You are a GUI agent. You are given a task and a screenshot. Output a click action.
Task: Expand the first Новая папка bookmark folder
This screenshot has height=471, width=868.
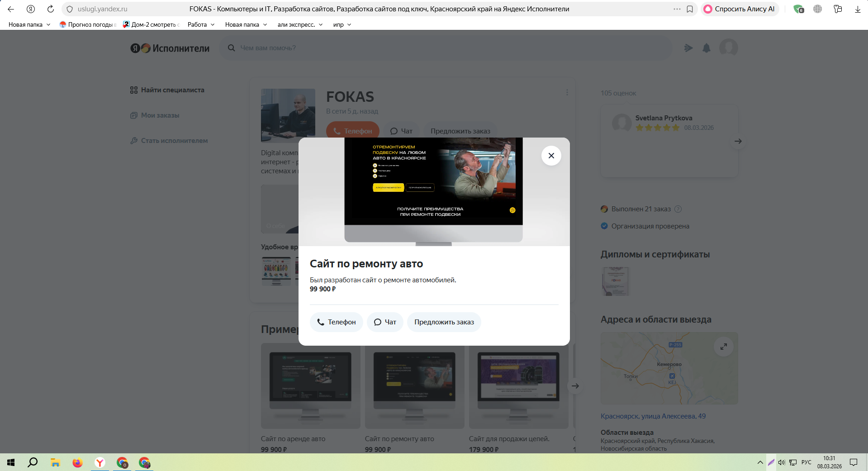point(29,24)
